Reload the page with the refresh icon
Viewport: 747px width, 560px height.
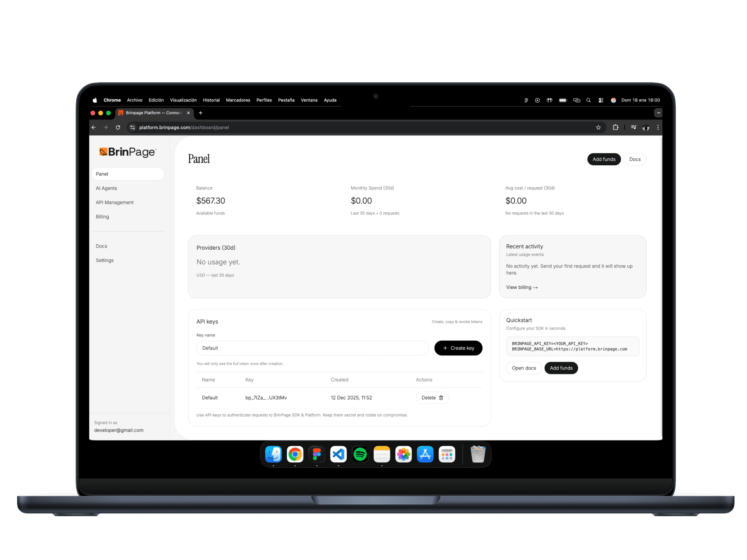pos(118,128)
